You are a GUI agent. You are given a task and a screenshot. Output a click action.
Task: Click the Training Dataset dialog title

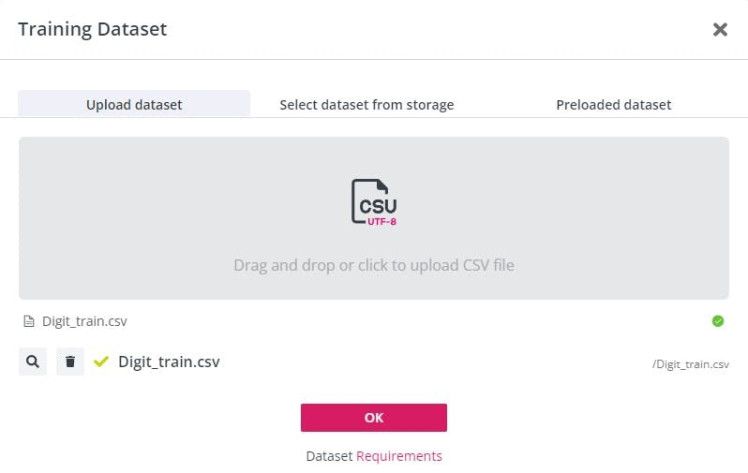point(93,29)
